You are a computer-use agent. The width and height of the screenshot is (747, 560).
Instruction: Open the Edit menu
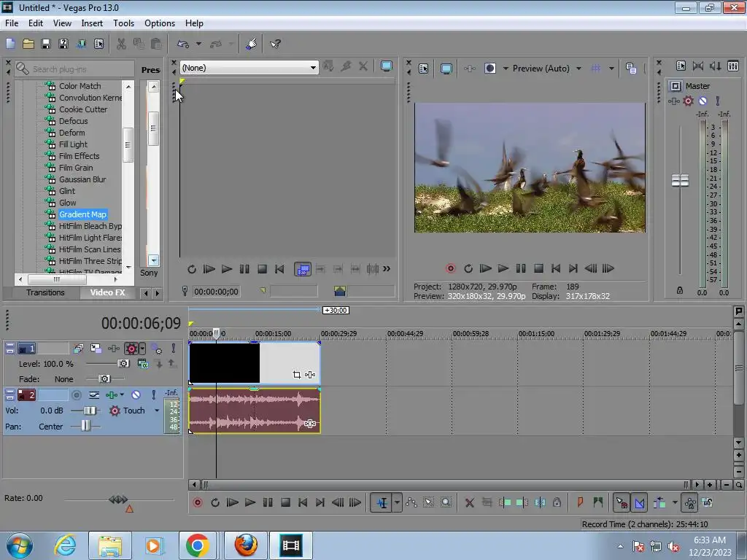coord(36,23)
